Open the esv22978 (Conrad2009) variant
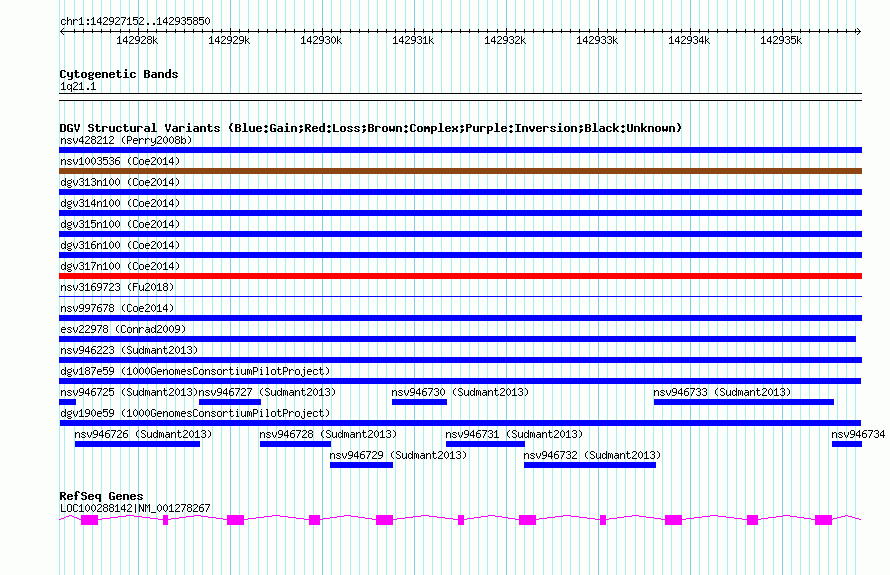The width and height of the screenshot is (890, 575). tap(123, 329)
